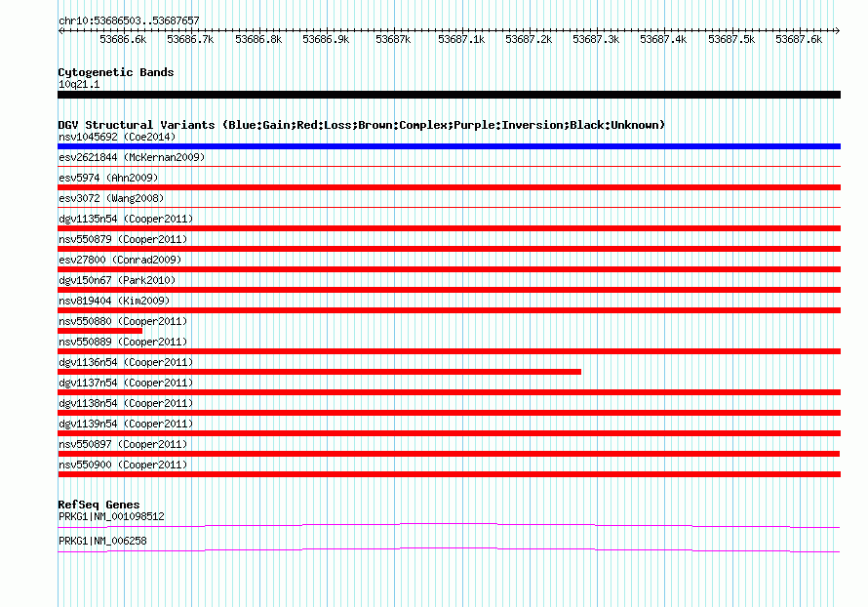Select the red loss bar for nsv550889
Image resolution: width=868 pixels, height=607 pixels.
(449, 351)
